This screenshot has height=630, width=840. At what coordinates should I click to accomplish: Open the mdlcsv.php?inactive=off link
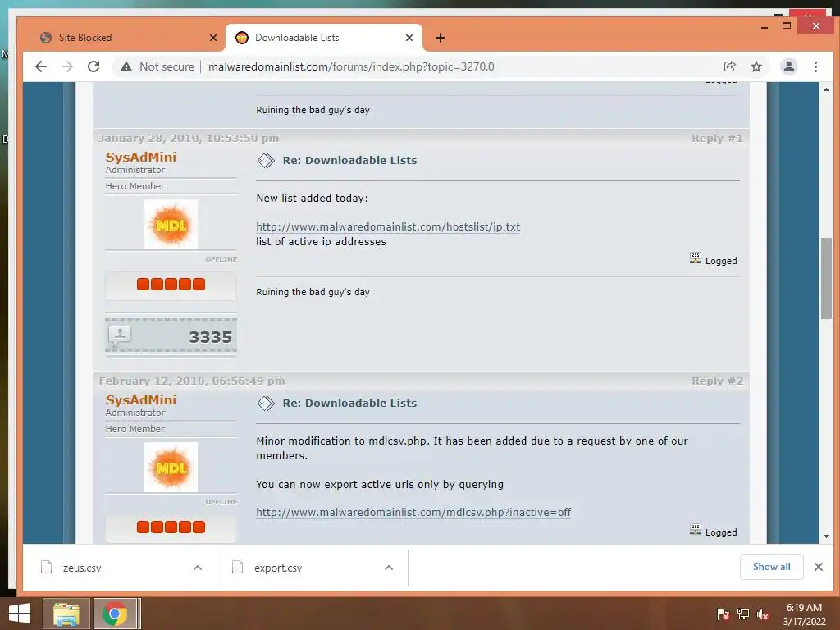(413, 512)
